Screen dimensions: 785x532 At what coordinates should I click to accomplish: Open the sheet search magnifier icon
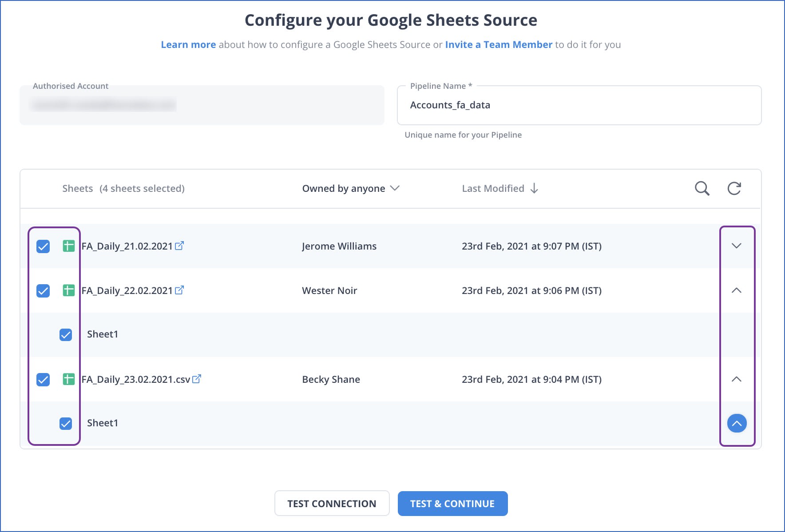(702, 188)
